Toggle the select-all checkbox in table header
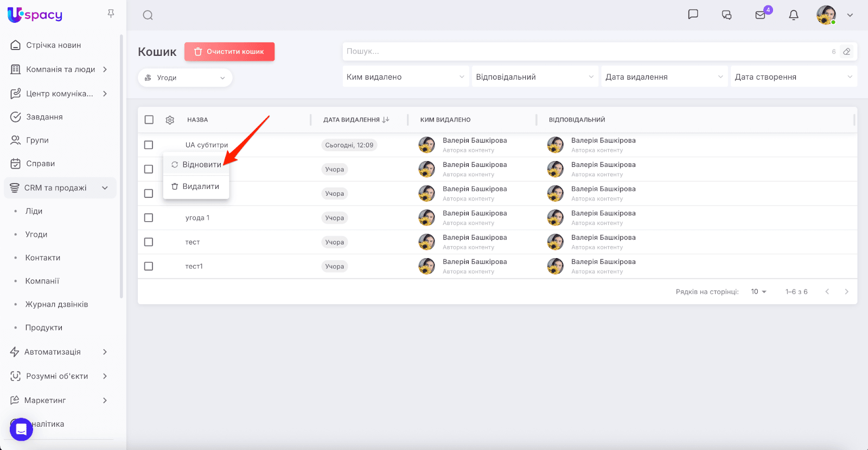868x450 pixels. [149, 120]
